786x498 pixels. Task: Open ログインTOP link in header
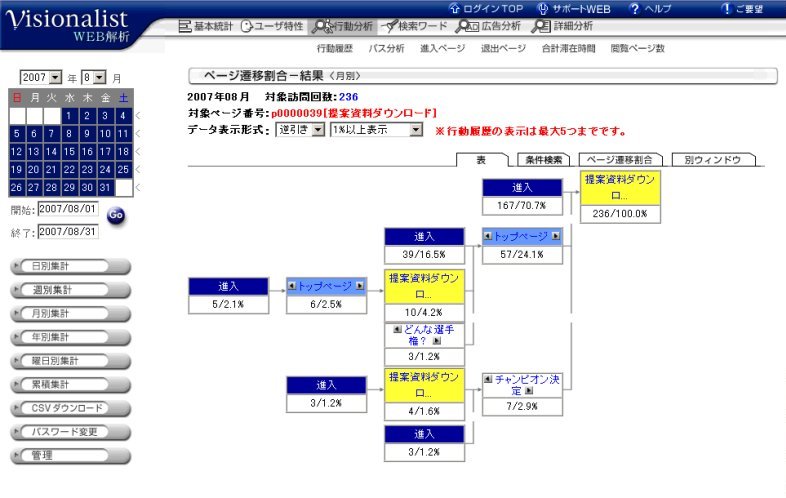(x=485, y=9)
